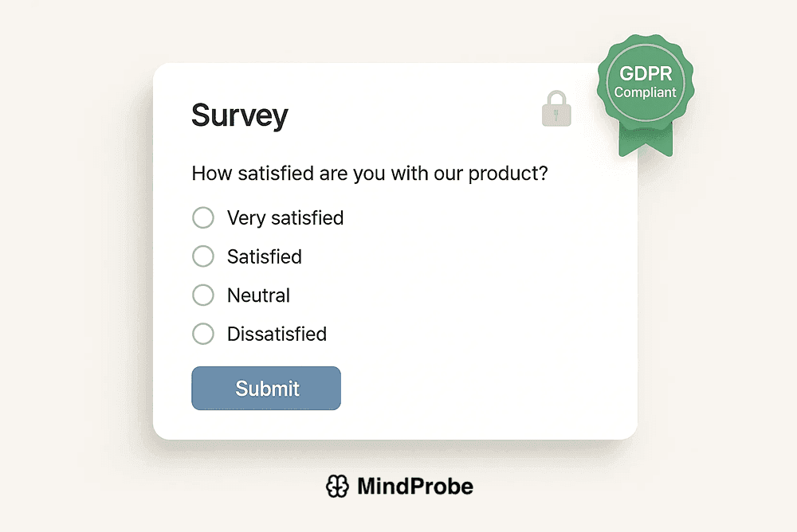This screenshot has height=532, width=797.
Task: Click the product satisfaction question text
Action: [370, 173]
